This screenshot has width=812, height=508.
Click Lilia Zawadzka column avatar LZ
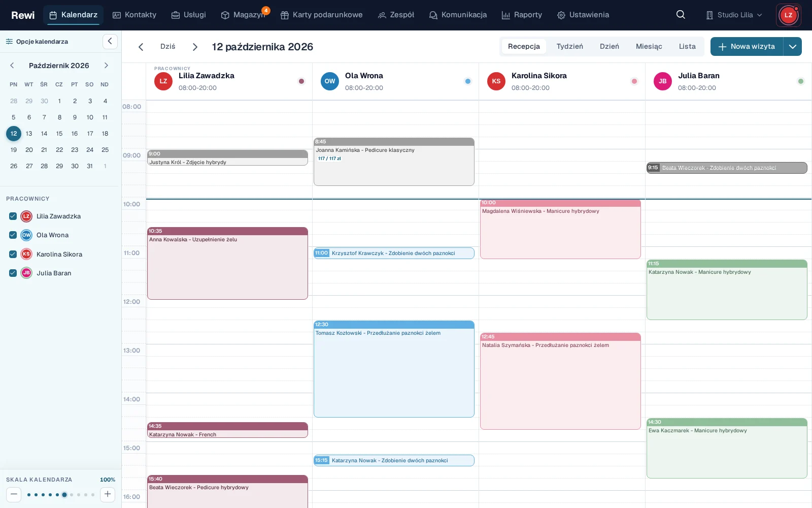[x=163, y=81]
